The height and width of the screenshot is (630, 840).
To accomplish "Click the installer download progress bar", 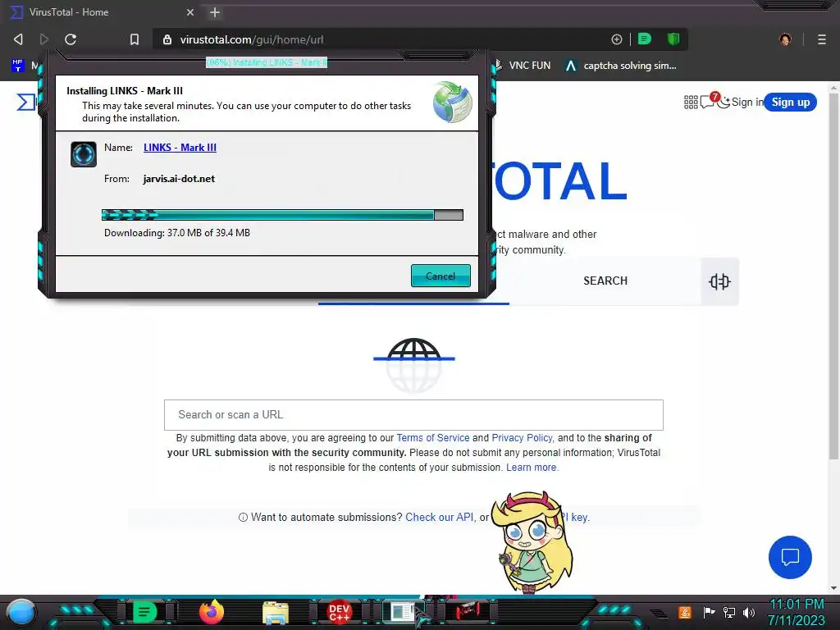I will click(x=282, y=215).
